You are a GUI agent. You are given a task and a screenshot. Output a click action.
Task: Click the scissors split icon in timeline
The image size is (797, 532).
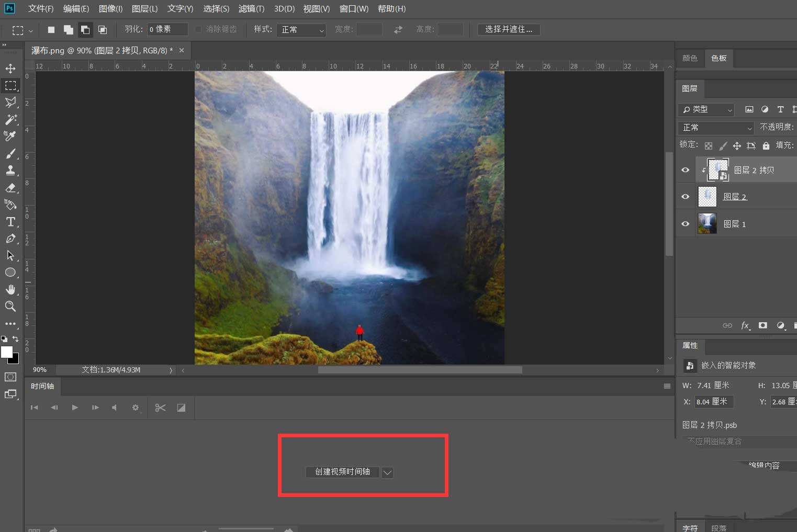pyautogui.click(x=160, y=408)
